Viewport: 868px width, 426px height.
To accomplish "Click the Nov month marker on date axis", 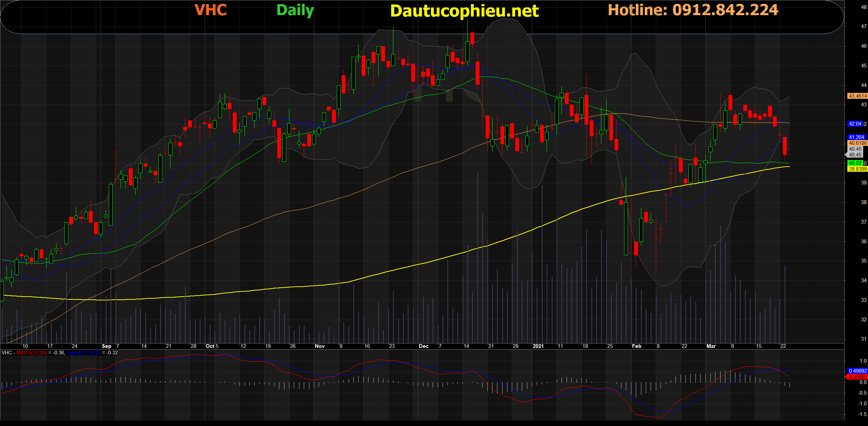I will pos(320,346).
